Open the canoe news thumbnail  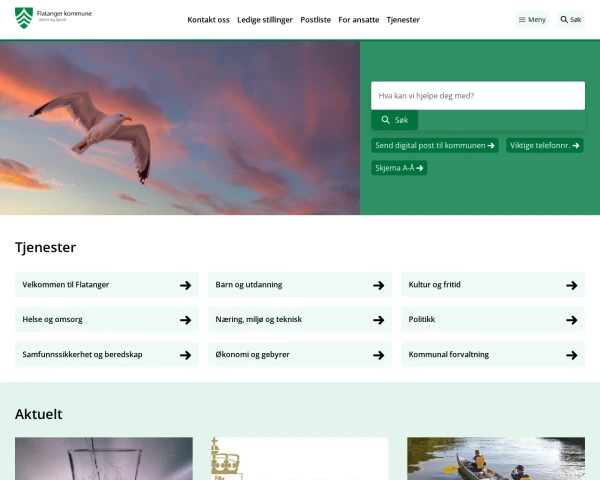[x=495, y=458]
